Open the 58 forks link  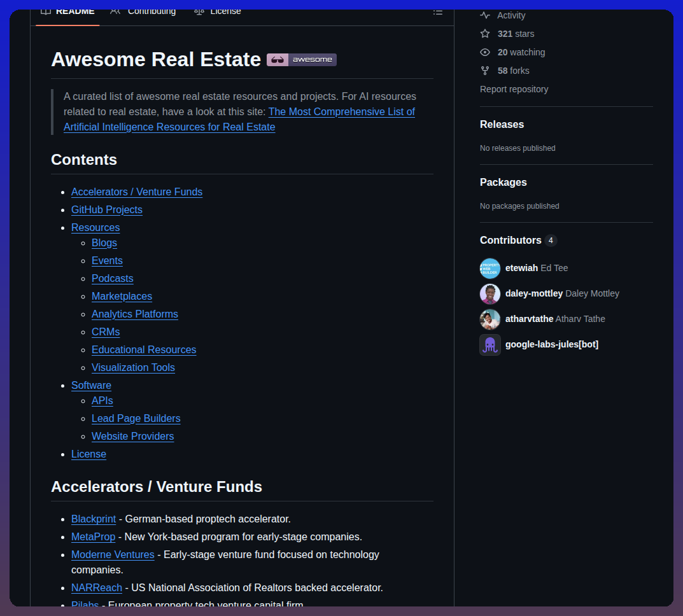(513, 71)
